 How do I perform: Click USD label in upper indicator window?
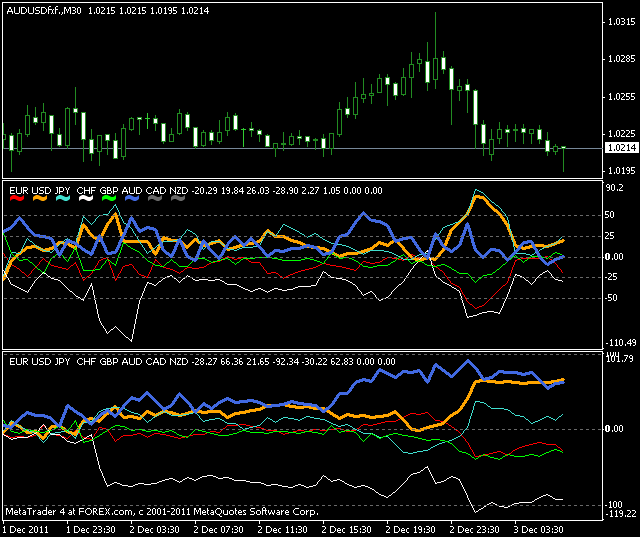41,191
